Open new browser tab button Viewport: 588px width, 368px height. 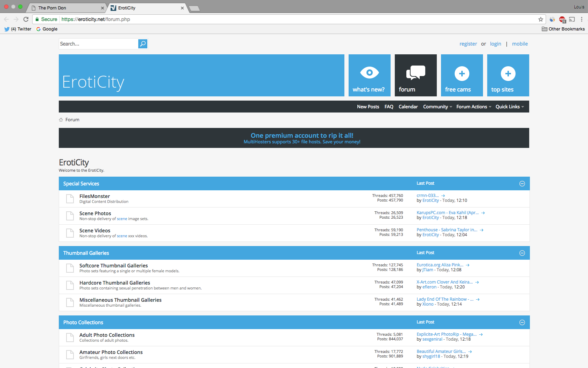(x=194, y=8)
